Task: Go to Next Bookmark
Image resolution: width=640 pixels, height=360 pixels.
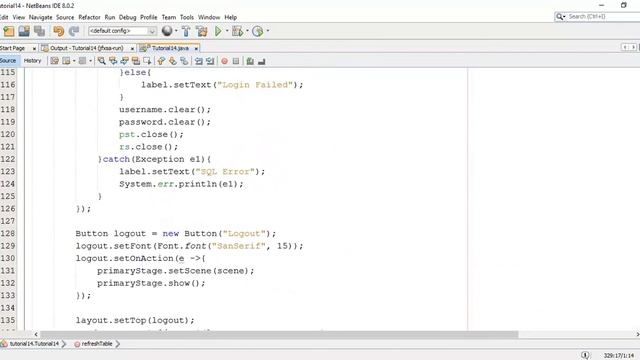Action: pyautogui.click(x=173, y=61)
